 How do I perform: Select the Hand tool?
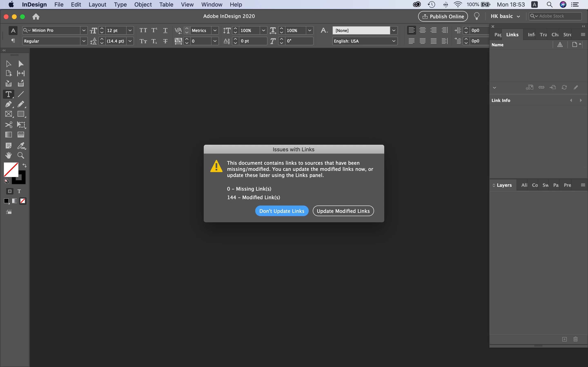9,155
